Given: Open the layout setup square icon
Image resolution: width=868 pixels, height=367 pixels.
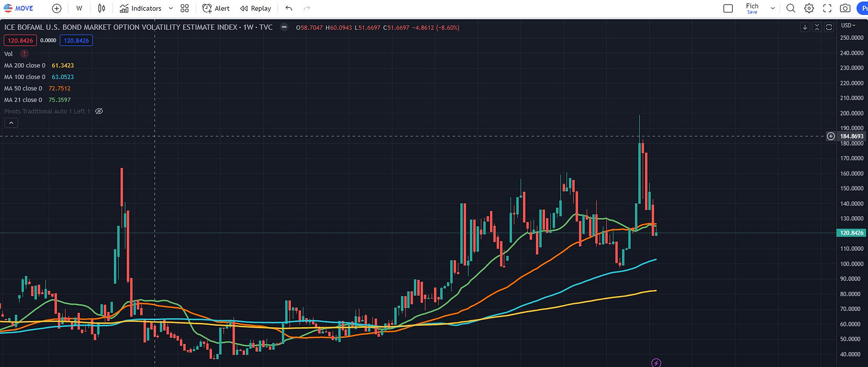Looking at the screenshot, I should click(728, 8).
